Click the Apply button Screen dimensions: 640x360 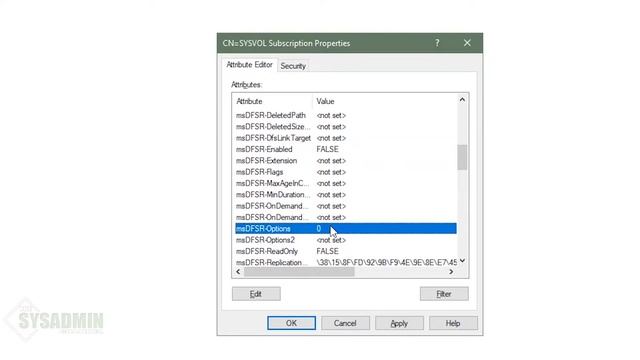[x=399, y=323]
